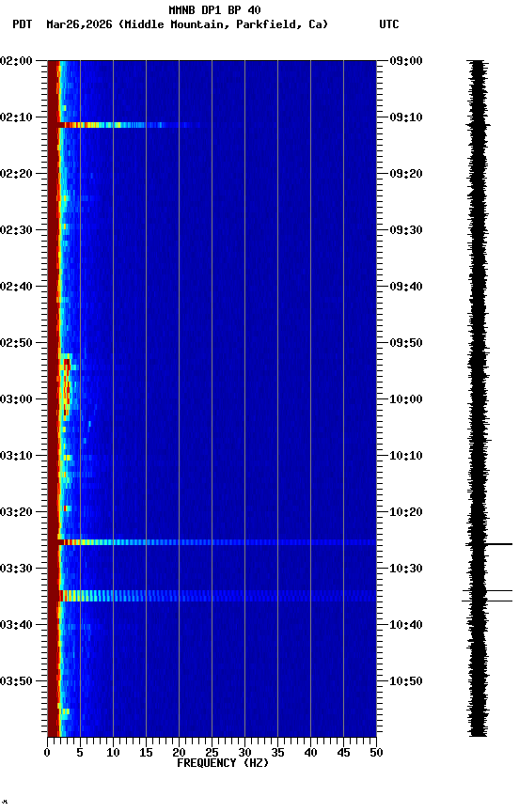
Task: Click '(Middle Mountain, Parkfield, Ca)' location text
Action: coord(224,24)
